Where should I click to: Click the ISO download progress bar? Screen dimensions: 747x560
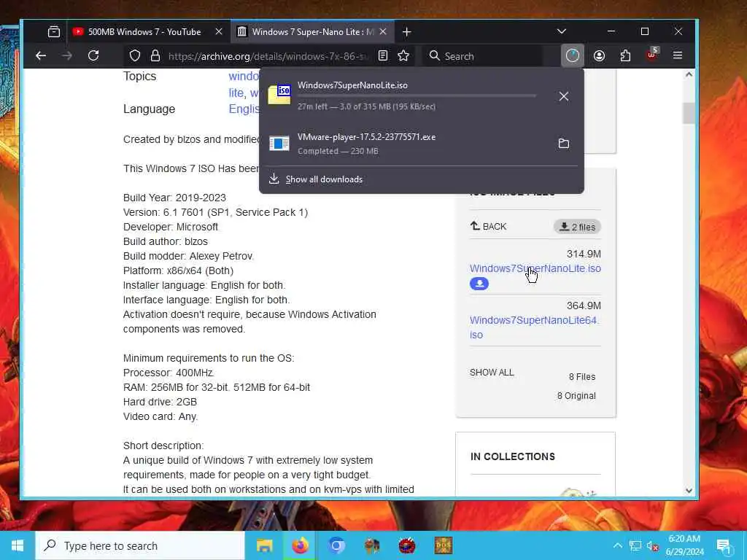click(417, 96)
